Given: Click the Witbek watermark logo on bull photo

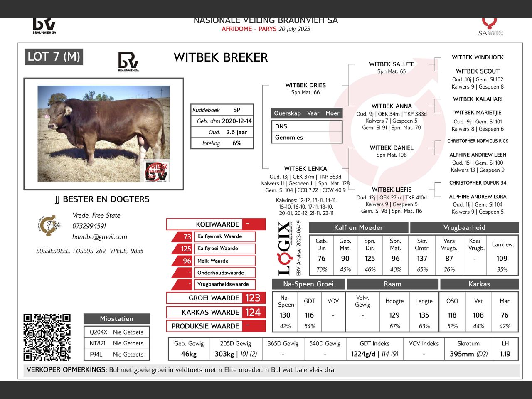Looking at the screenshot, I should pos(157,171).
